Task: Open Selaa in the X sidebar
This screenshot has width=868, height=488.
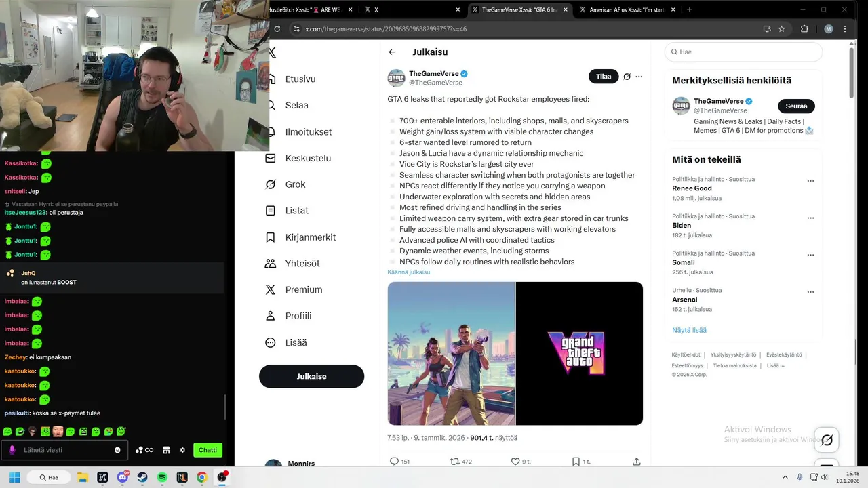Action: pyautogui.click(x=296, y=106)
